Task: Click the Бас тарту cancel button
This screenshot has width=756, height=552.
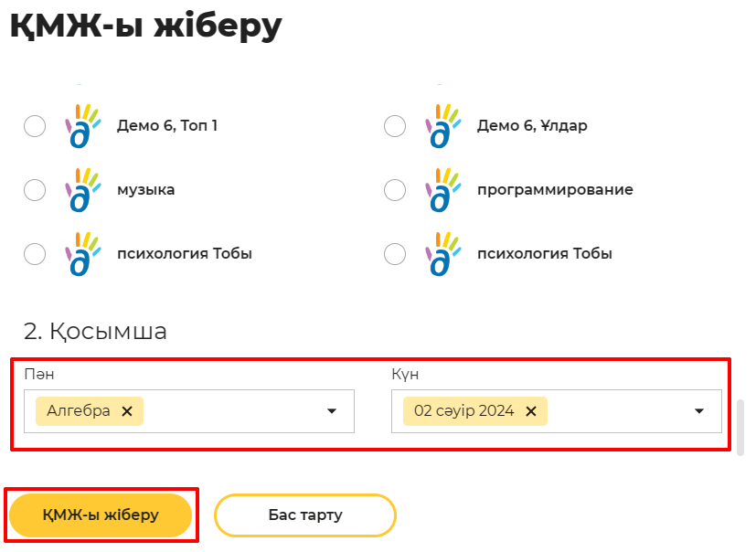Action: 305,515
